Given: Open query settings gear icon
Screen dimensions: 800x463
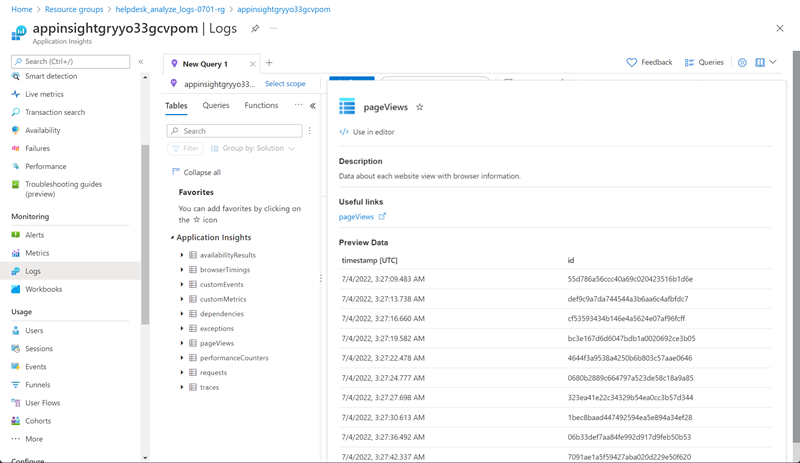Looking at the screenshot, I should 742,62.
